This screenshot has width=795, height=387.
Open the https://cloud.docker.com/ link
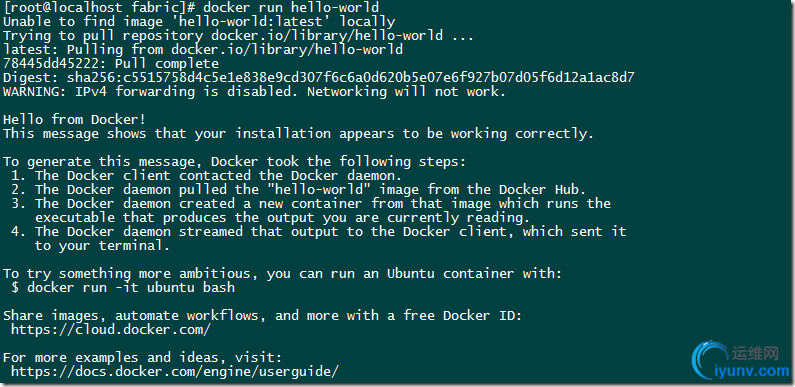(111, 330)
